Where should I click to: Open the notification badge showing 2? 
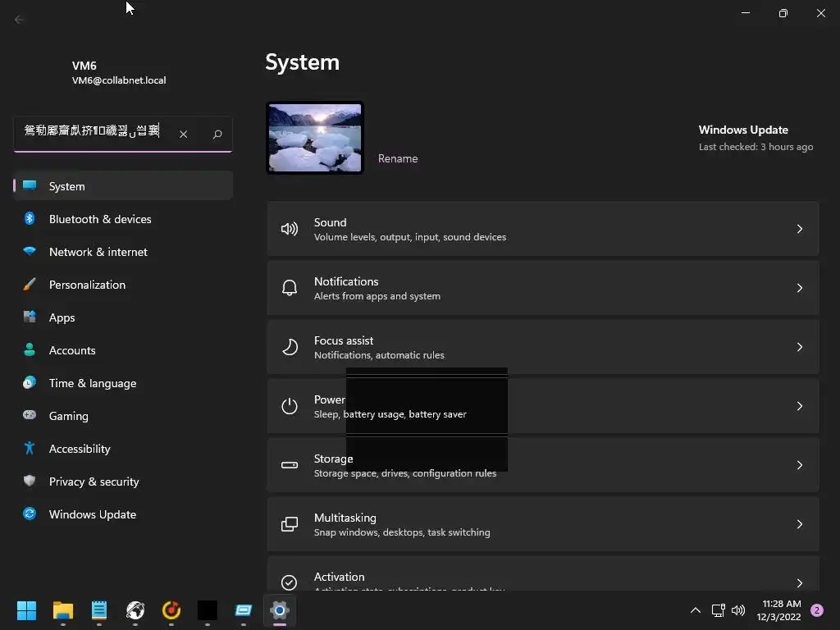click(x=817, y=610)
